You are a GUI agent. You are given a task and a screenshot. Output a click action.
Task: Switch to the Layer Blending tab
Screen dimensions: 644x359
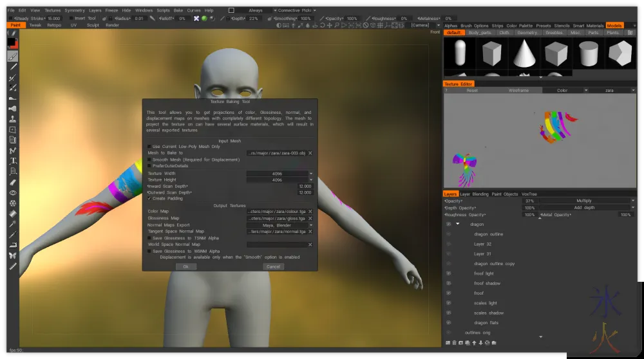coord(475,194)
